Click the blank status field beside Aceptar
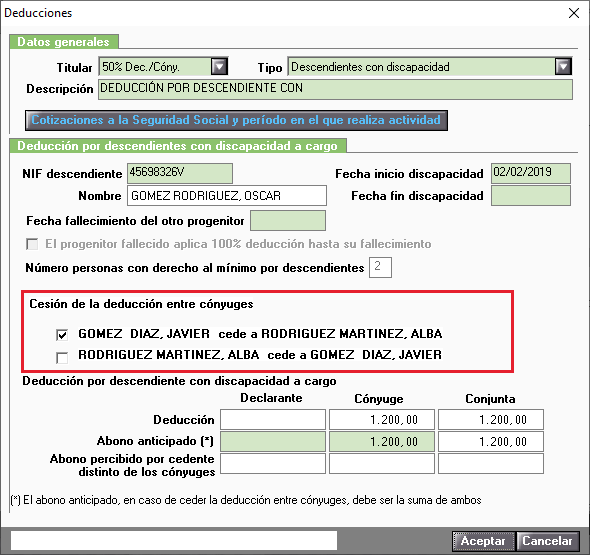The image size is (590, 555). click(174, 541)
